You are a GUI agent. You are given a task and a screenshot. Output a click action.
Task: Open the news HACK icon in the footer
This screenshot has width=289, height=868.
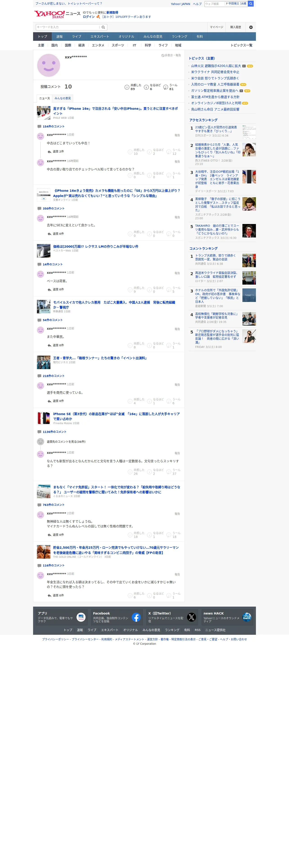pos(247,617)
